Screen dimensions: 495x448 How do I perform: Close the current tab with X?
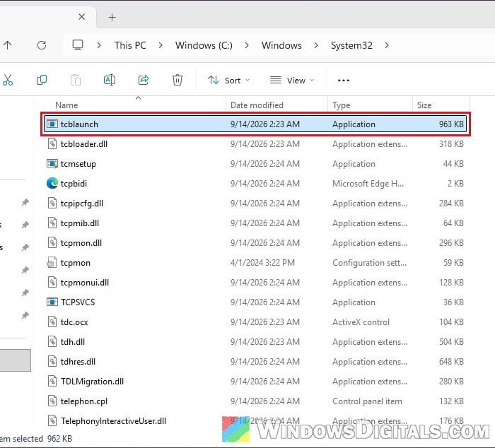pyautogui.click(x=82, y=17)
